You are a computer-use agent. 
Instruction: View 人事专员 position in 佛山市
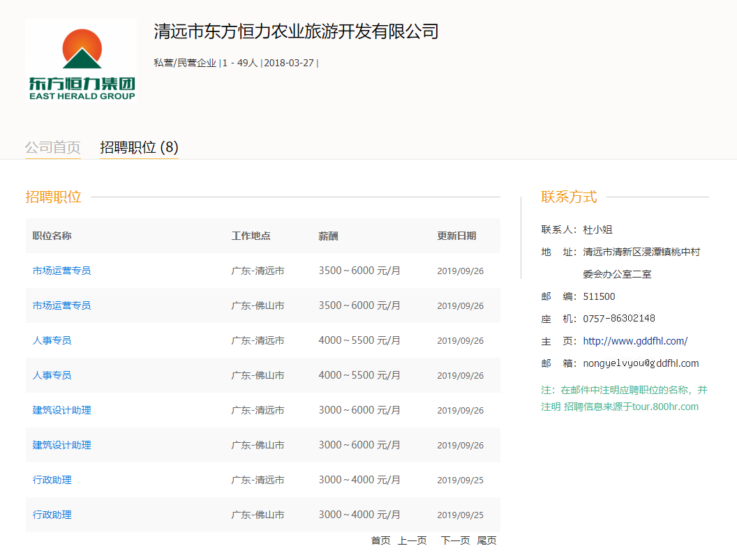click(52, 375)
